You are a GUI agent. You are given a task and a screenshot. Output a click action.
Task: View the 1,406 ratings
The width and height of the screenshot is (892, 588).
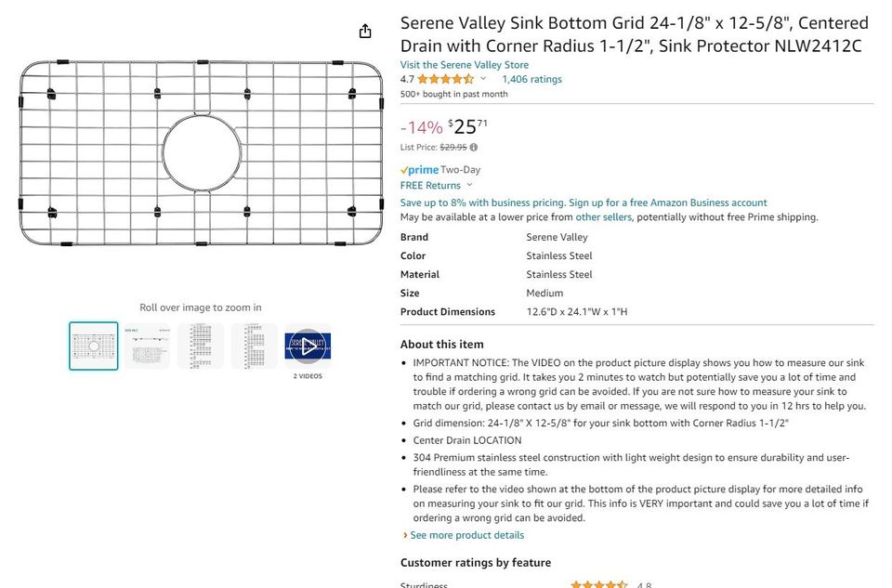(x=531, y=79)
